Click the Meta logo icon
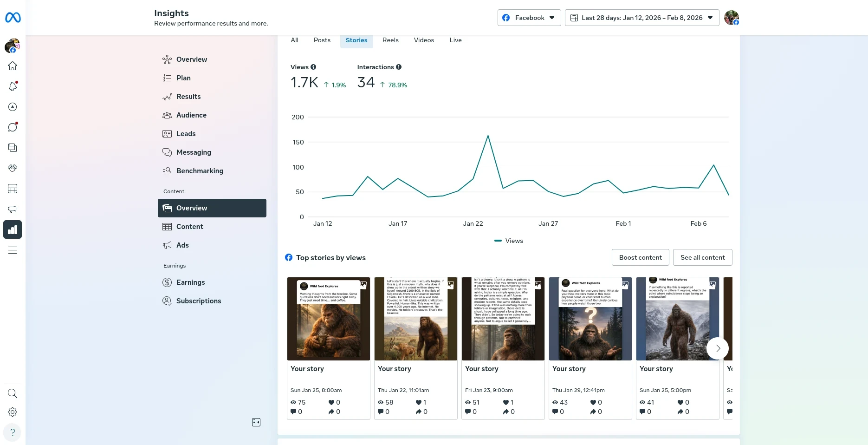The height and width of the screenshot is (445, 868). 13,18
